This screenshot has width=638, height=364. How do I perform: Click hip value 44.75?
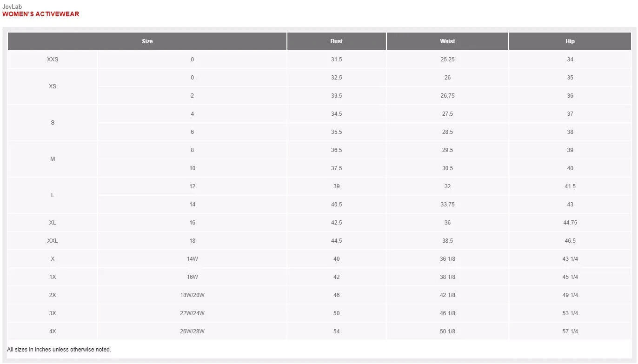tap(570, 223)
